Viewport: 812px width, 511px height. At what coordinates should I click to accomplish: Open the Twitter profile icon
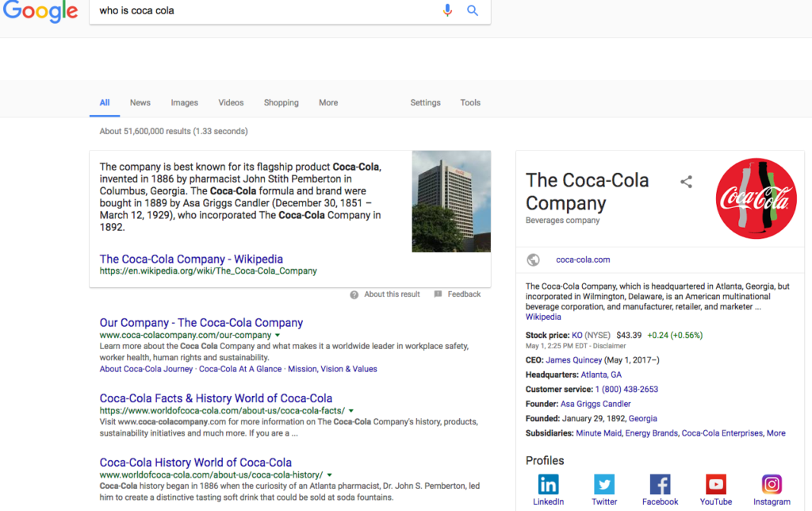click(604, 485)
